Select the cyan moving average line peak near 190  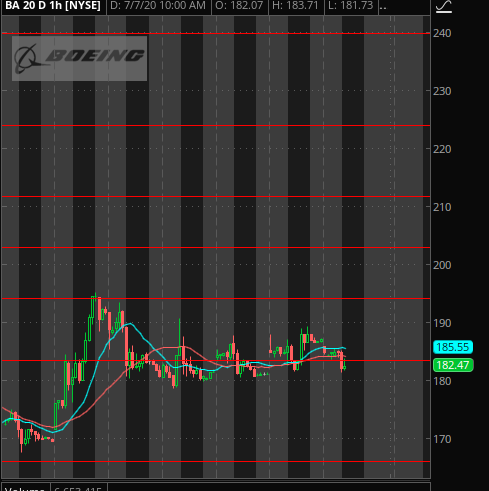(129, 323)
